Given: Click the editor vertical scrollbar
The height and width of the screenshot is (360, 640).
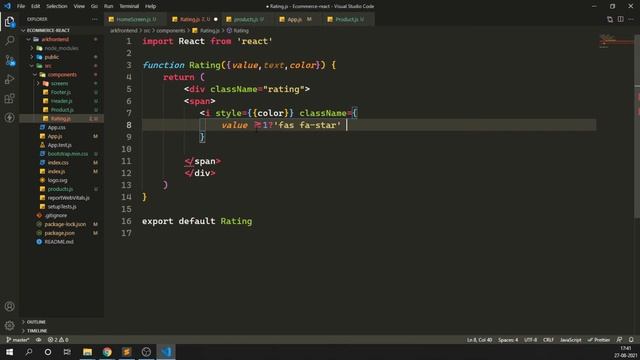Looking at the screenshot, I should (637, 127).
